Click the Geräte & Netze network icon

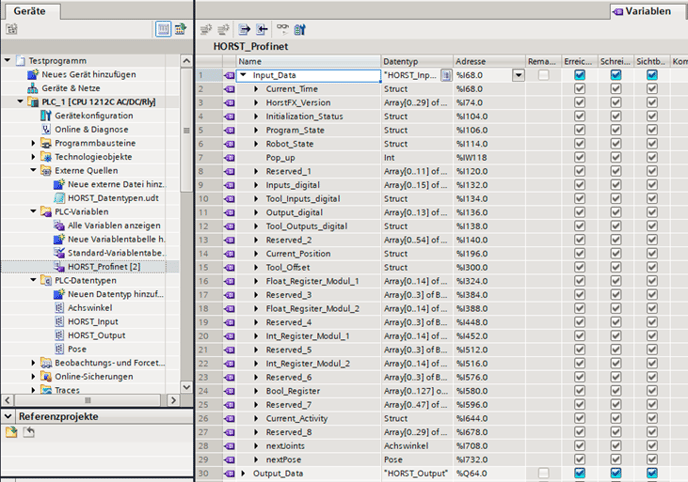33,89
